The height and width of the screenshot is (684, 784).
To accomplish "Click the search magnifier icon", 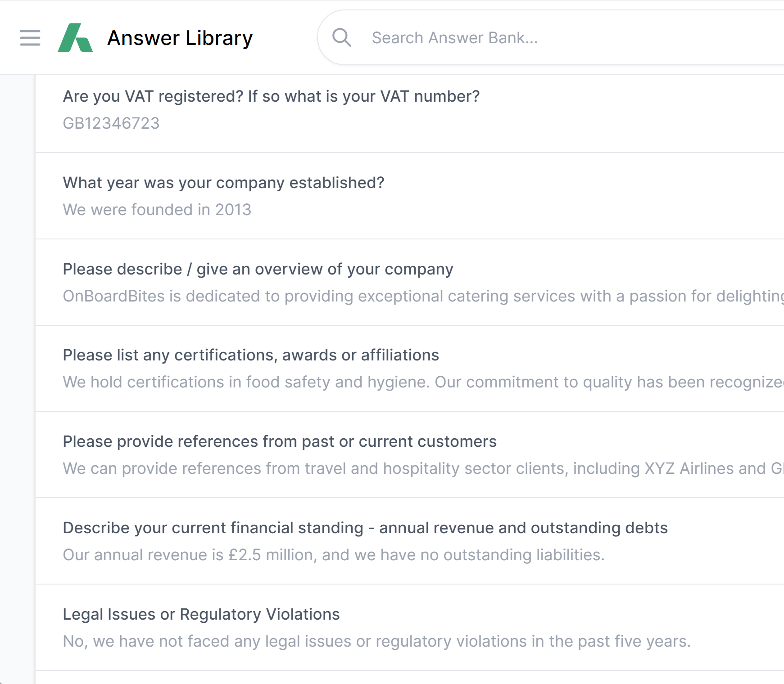I will point(341,38).
